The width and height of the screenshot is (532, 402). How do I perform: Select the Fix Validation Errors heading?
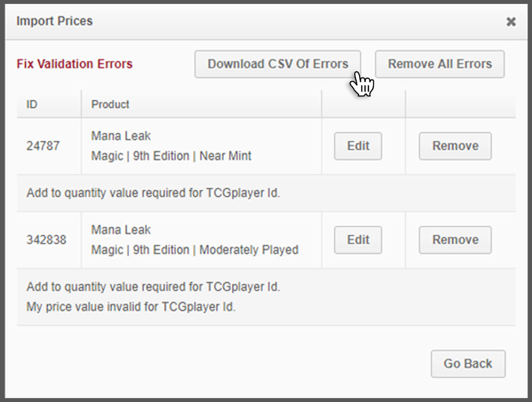coord(74,64)
